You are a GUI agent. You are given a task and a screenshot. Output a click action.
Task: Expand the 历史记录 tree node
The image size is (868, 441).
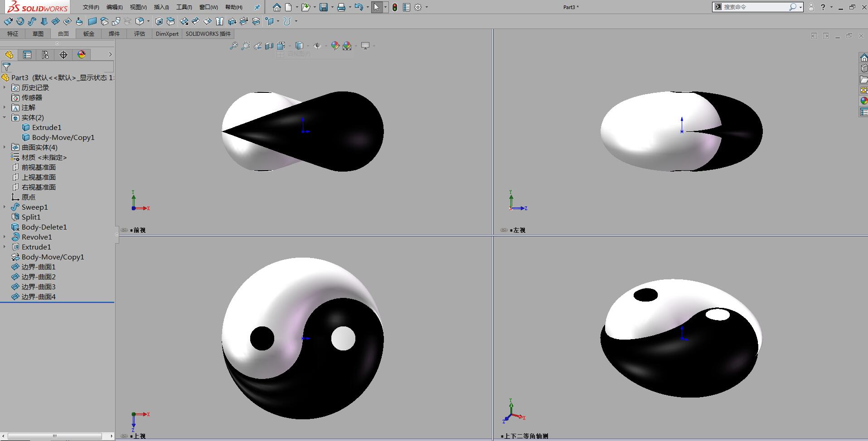[5, 87]
